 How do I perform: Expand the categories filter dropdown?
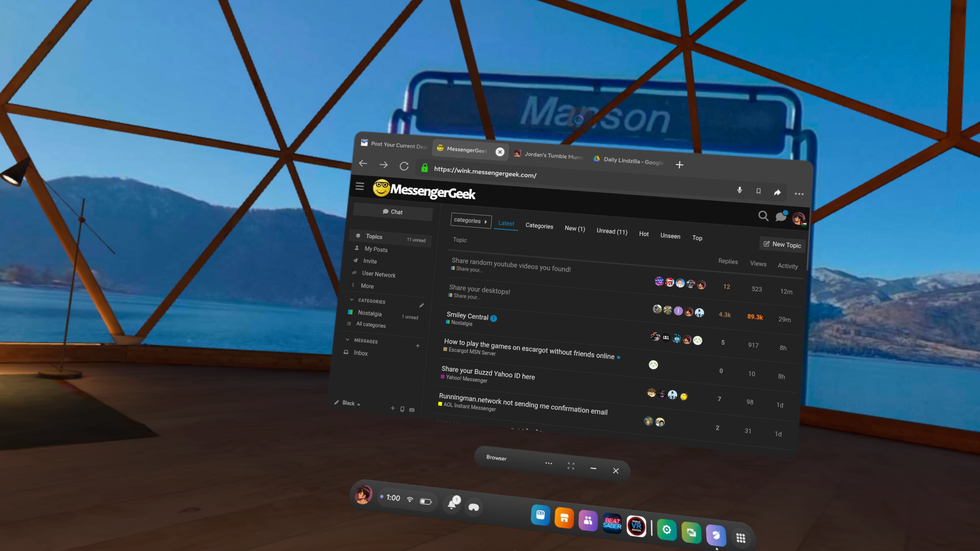point(471,220)
